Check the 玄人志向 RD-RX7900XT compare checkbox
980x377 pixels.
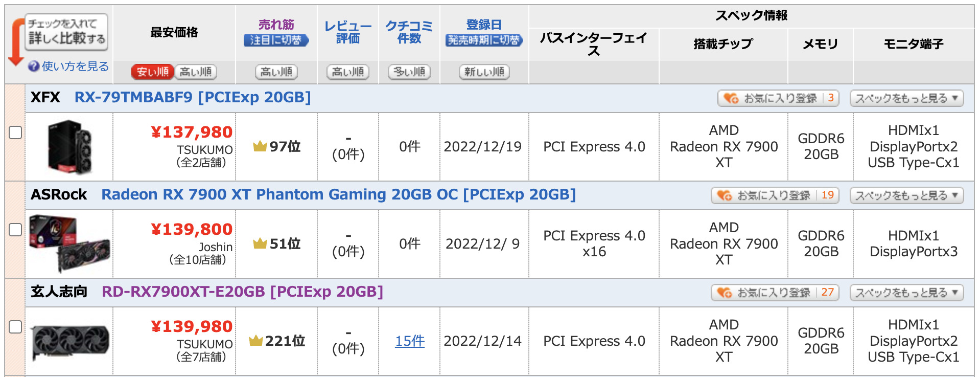(15, 327)
